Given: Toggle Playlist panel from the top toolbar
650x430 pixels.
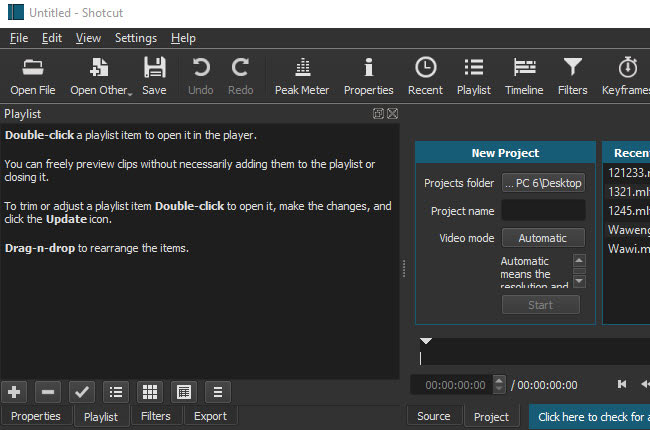Looking at the screenshot, I should pyautogui.click(x=474, y=77).
